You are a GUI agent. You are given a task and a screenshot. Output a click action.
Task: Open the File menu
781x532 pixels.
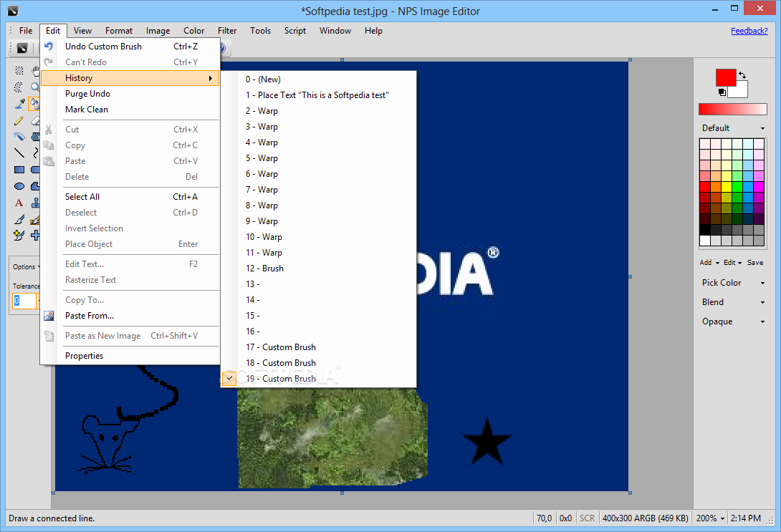click(26, 31)
